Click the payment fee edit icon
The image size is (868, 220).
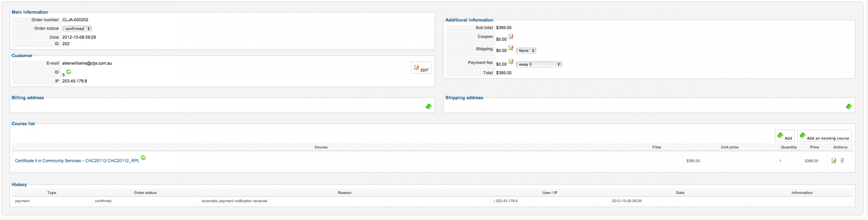511,61
